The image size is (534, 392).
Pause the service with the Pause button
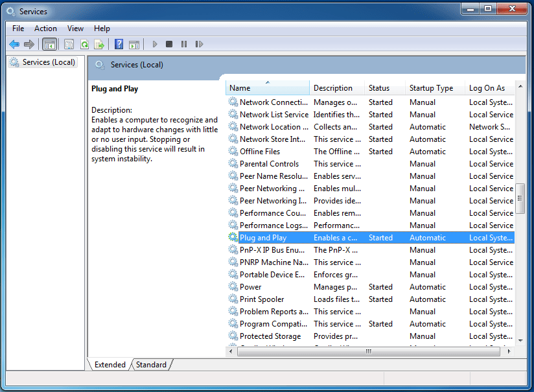(x=184, y=44)
